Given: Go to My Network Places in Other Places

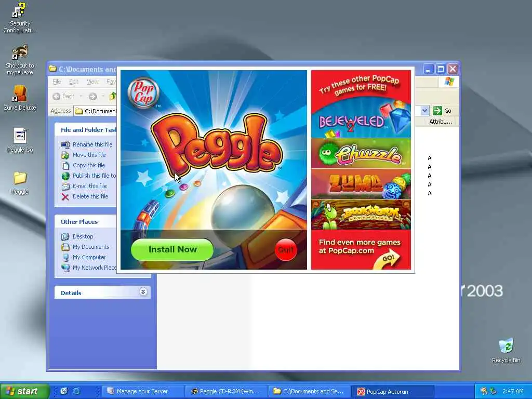Looking at the screenshot, I should 95,268.
